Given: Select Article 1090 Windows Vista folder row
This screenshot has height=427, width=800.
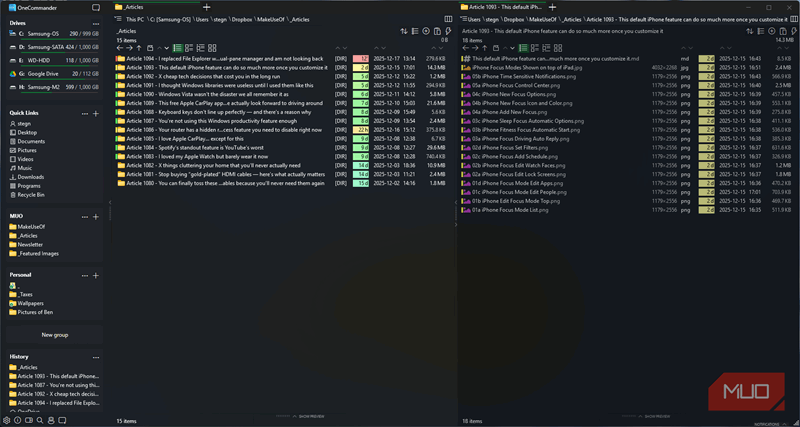Looking at the screenshot, I should tap(283, 94).
